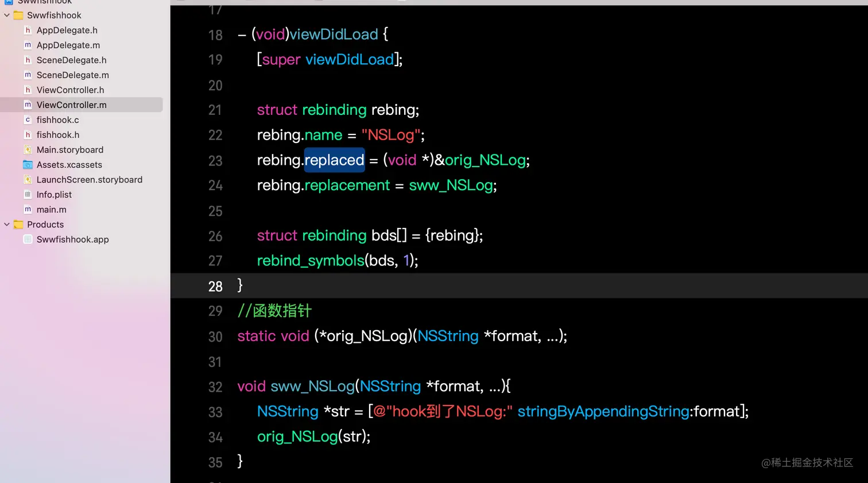Viewport: 868px width, 483px height.
Task: Click the Products folder icon
Action: click(x=18, y=224)
